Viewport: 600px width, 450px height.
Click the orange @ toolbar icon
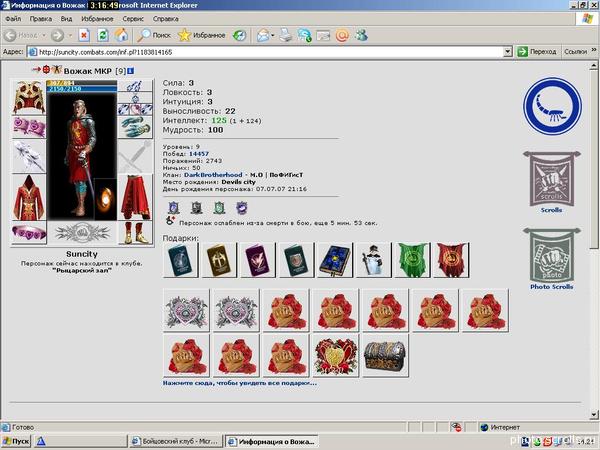[342, 35]
